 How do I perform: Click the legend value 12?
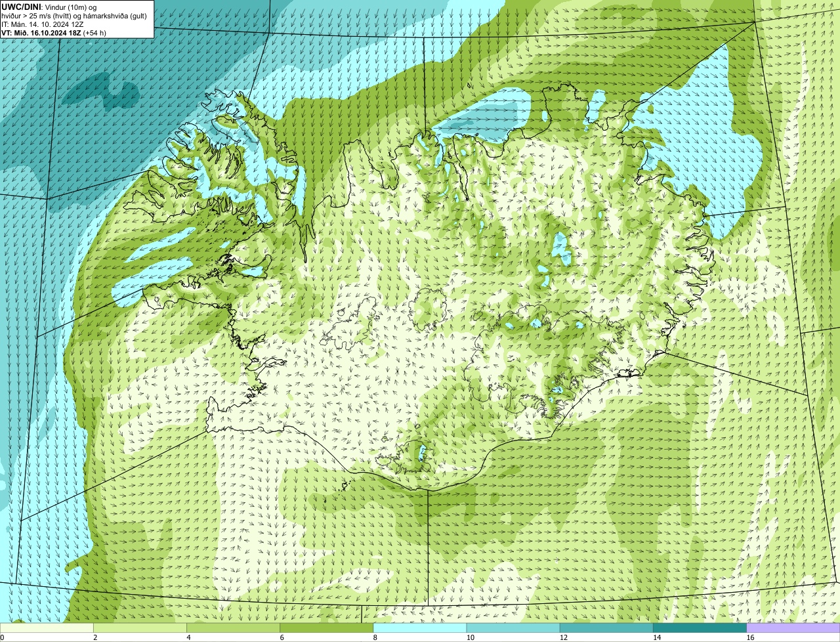[x=564, y=637]
